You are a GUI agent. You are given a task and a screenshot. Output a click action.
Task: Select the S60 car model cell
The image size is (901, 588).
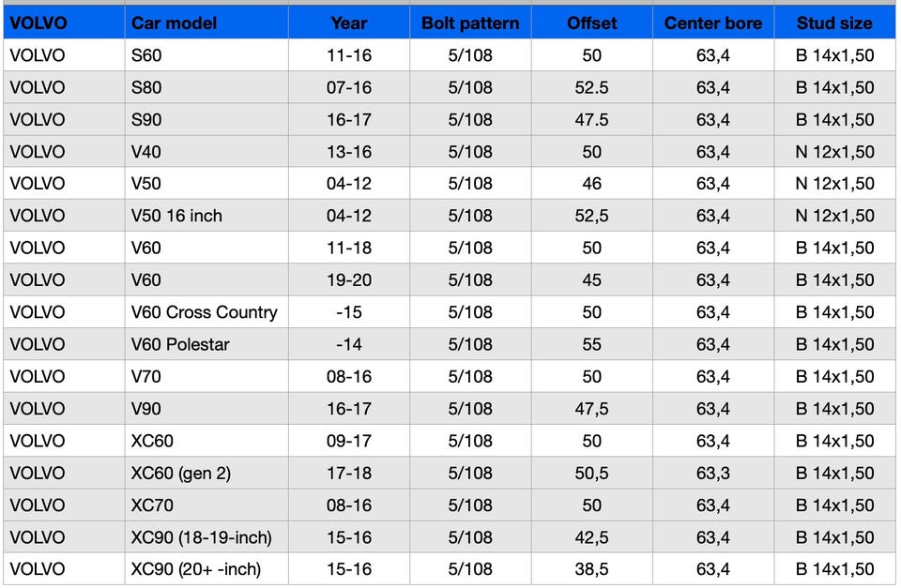[x=147, y=55]
